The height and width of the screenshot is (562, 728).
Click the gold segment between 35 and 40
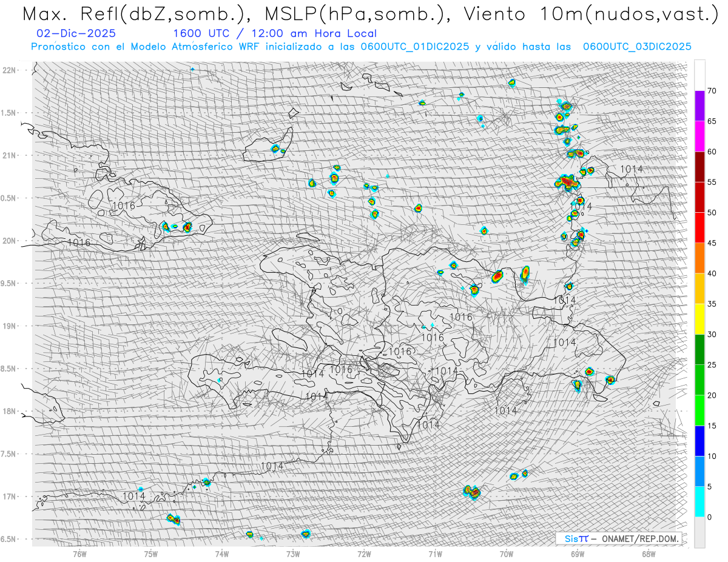tap(699, 289)
